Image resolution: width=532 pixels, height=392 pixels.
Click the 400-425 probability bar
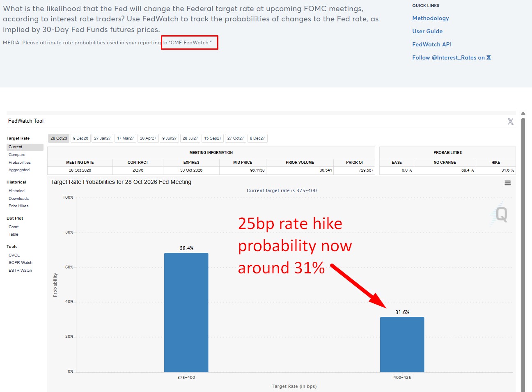click(x=402, y=344)
